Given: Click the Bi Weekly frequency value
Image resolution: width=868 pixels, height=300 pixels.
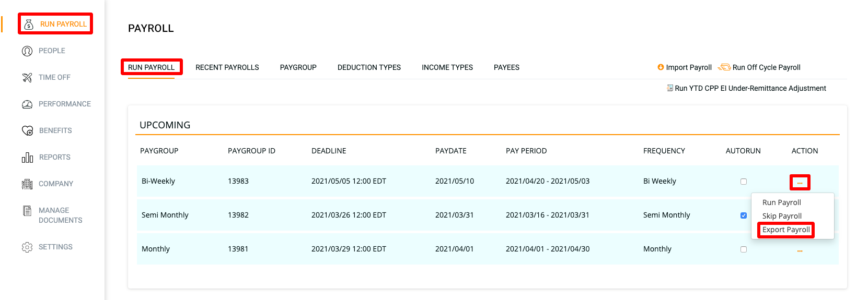Looking at the screenshot, I should (659, 181).
